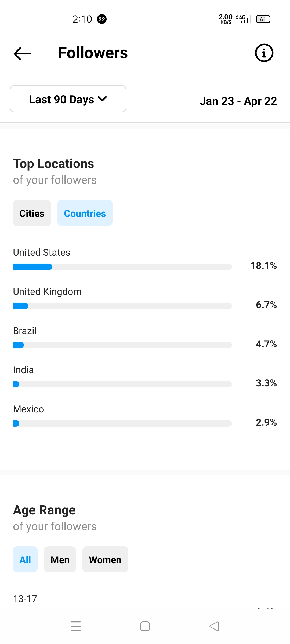Tap the back arrow icon
Image resolution: width=290 pixels, height=644 pixels.
(x=23, y=53)
